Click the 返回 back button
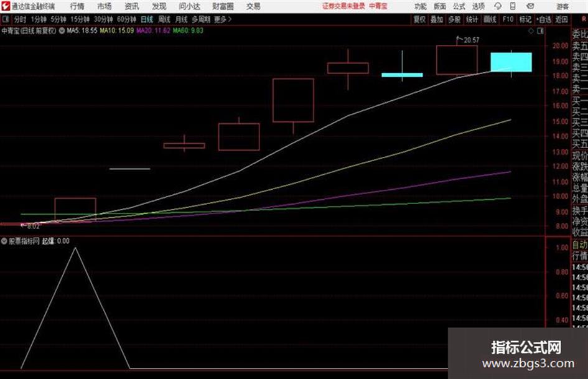Screen dimensions: 588x379 pos(561,19)
